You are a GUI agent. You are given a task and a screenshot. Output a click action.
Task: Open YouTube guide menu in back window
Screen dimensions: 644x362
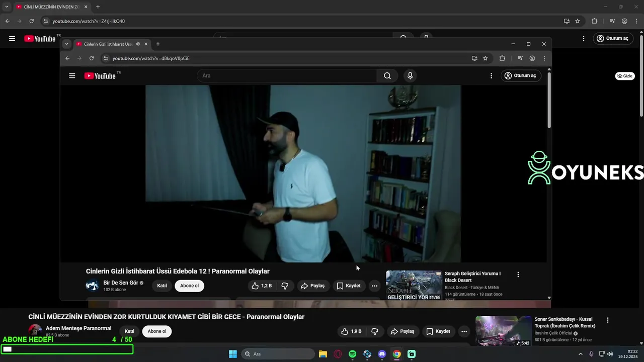pos(12,39)
